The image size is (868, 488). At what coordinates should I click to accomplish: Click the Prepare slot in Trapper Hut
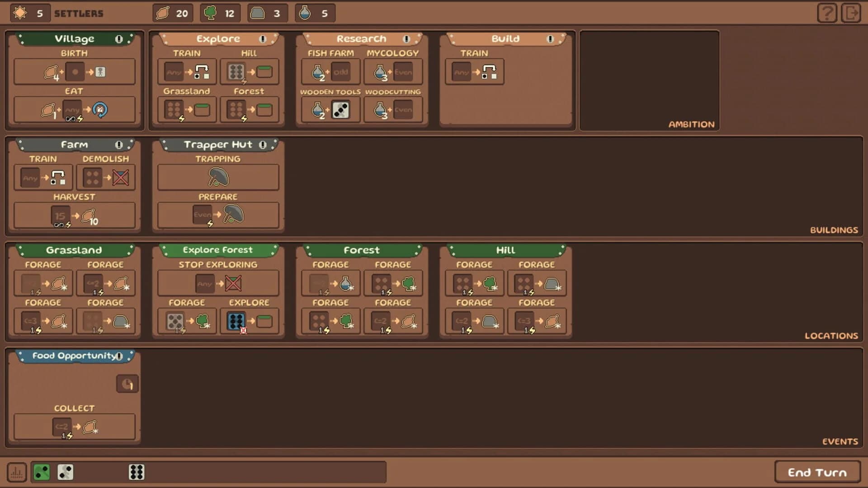(x=218, y=215)
